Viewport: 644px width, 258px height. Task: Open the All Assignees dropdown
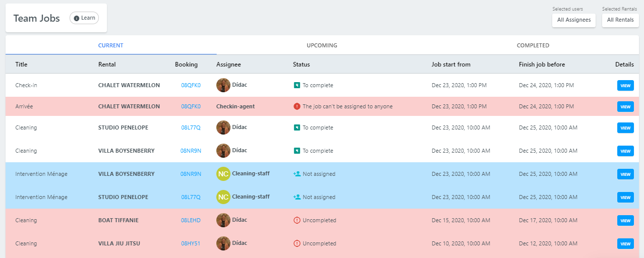point(574,20)
